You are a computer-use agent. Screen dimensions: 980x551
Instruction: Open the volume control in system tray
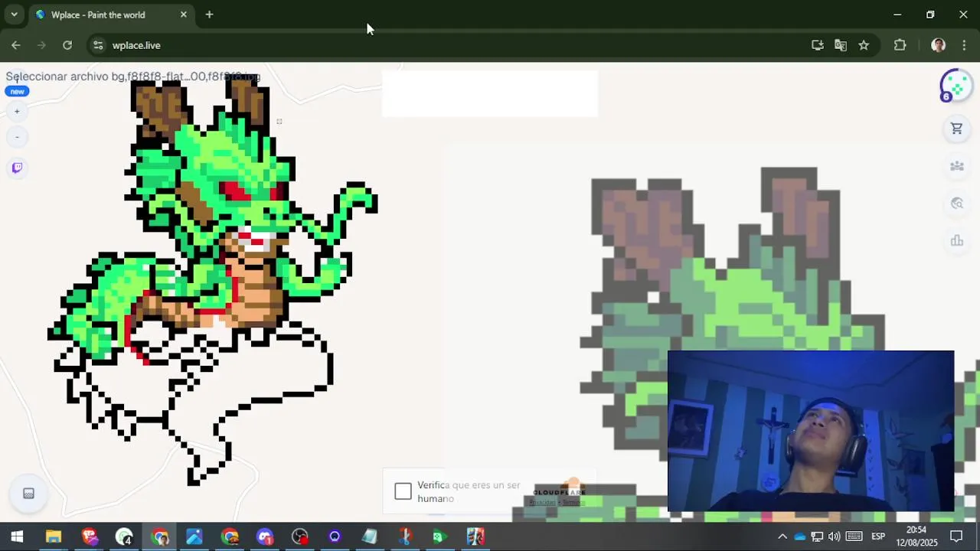pyautogui.click(x=834, y=536)
